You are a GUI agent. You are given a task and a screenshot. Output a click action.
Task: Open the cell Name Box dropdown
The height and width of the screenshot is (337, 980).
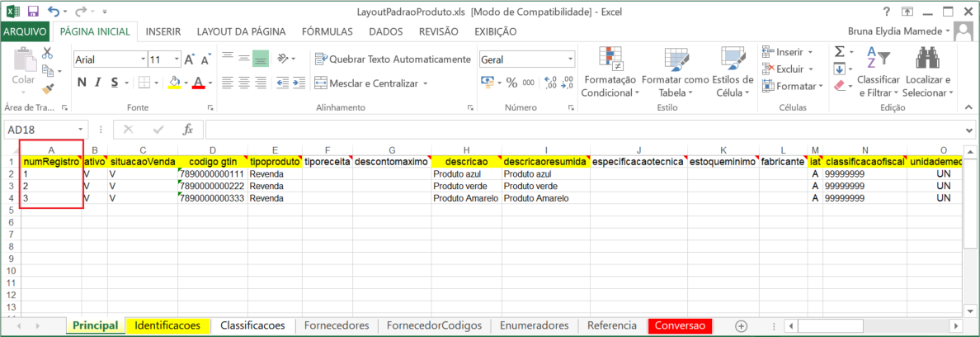(81, 130)
